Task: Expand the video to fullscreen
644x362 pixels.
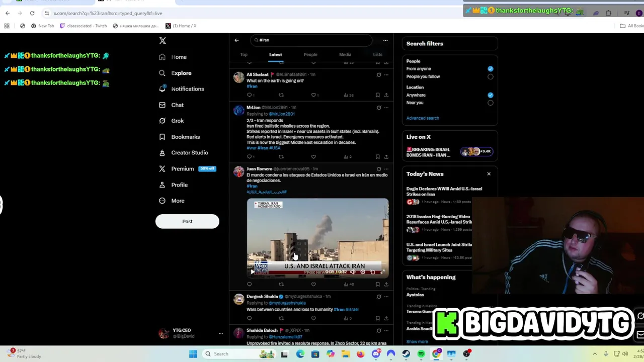Action: pyautogui.click(x=382, y=272)
